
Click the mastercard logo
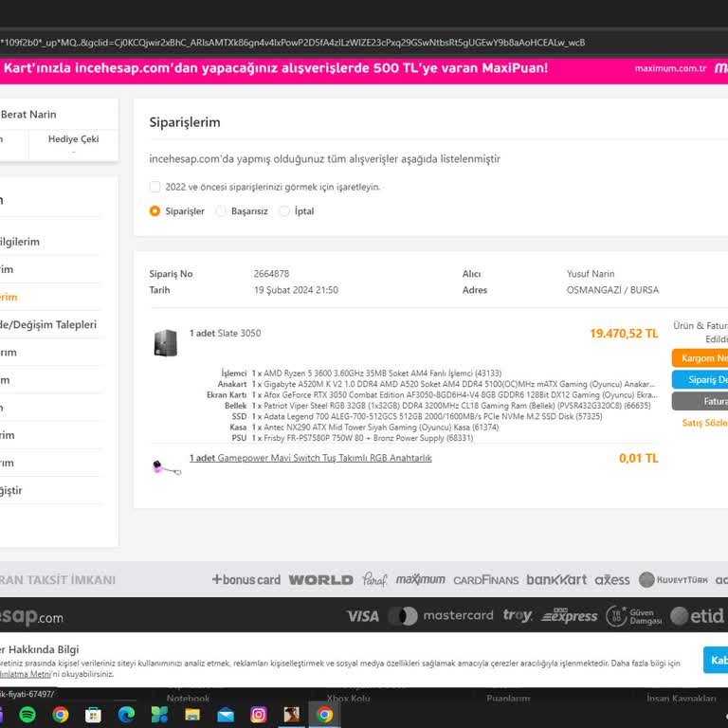tap(440, 615)
